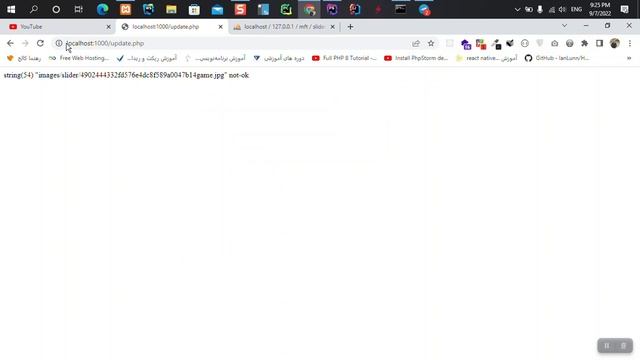Click the camera screenshot extension
The height and width of the screenshot is (360, 640).
[554, 43]
